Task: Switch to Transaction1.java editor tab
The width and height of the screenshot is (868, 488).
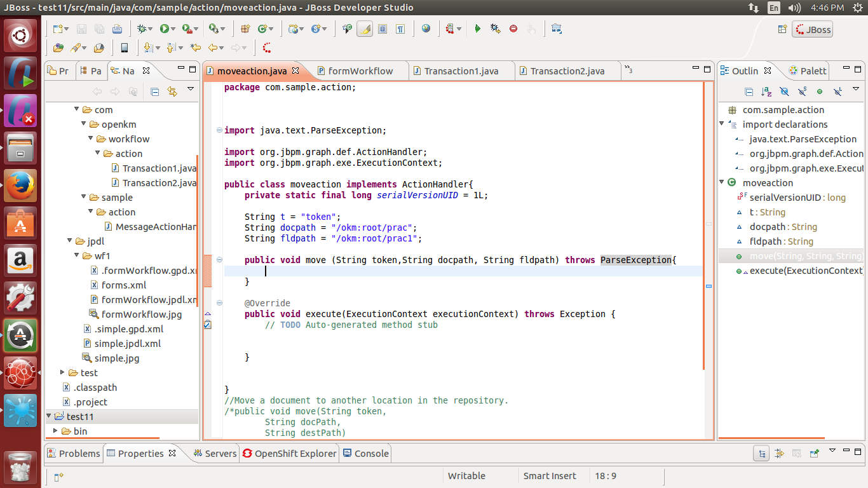Action: [x=460, y=71]
